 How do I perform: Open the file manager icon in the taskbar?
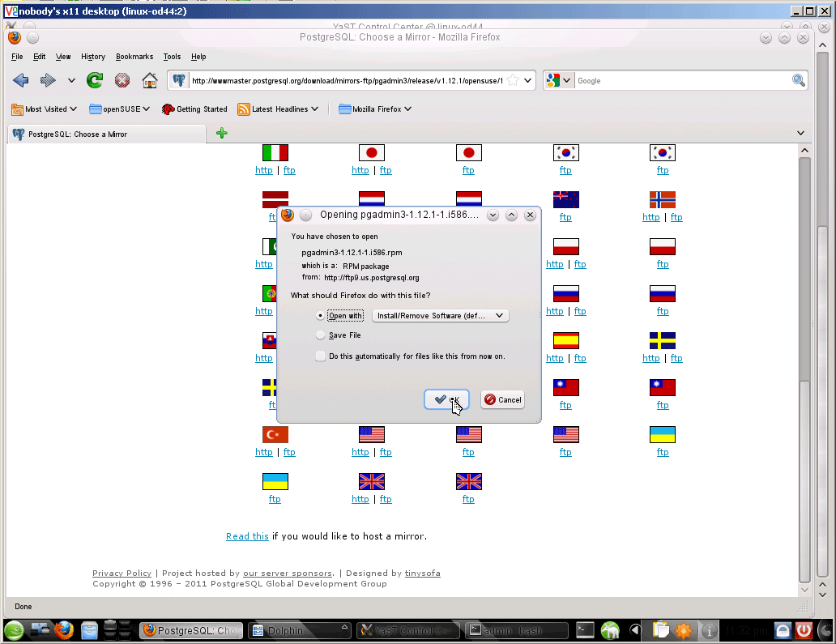90,631
